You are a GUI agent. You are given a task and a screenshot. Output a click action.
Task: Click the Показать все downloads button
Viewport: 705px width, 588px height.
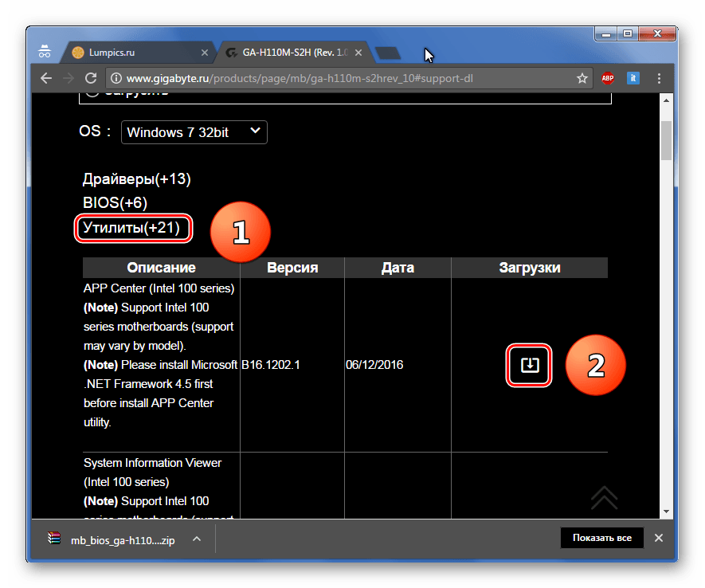point(602,539)
